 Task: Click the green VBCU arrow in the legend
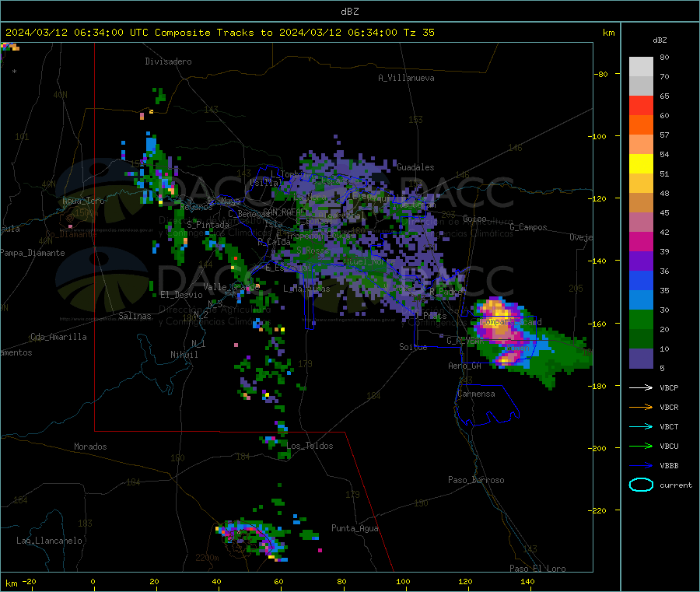tap(641, 446)
